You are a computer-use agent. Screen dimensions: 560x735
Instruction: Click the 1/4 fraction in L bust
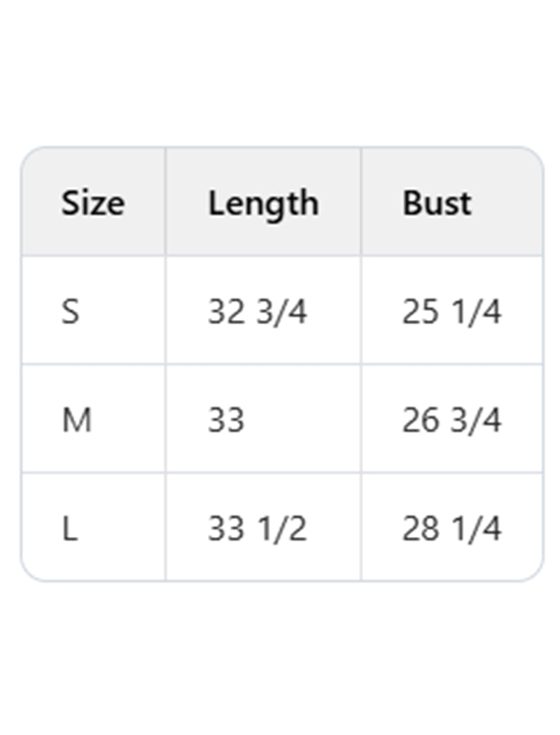(476, 529)
